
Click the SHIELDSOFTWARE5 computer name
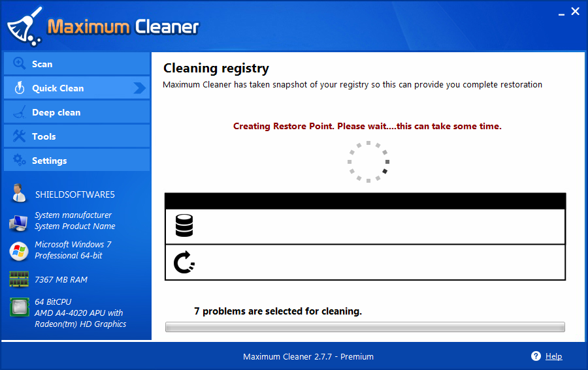75,194
